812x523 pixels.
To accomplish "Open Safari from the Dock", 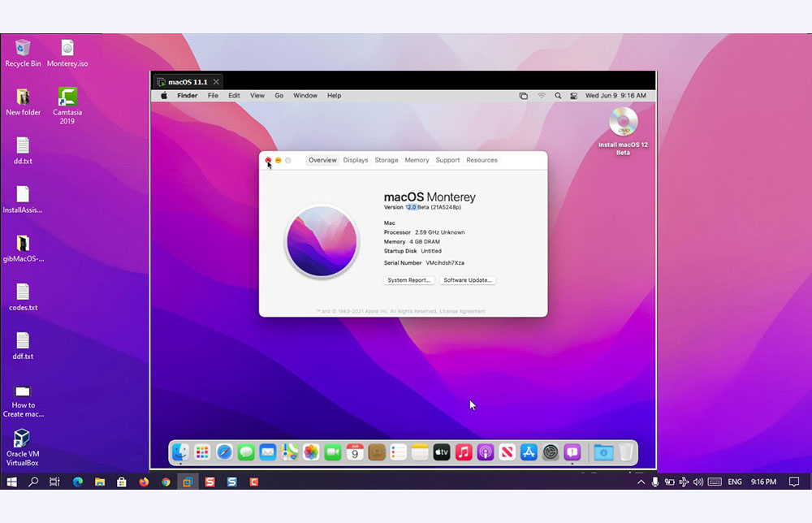I will (225, 452).
